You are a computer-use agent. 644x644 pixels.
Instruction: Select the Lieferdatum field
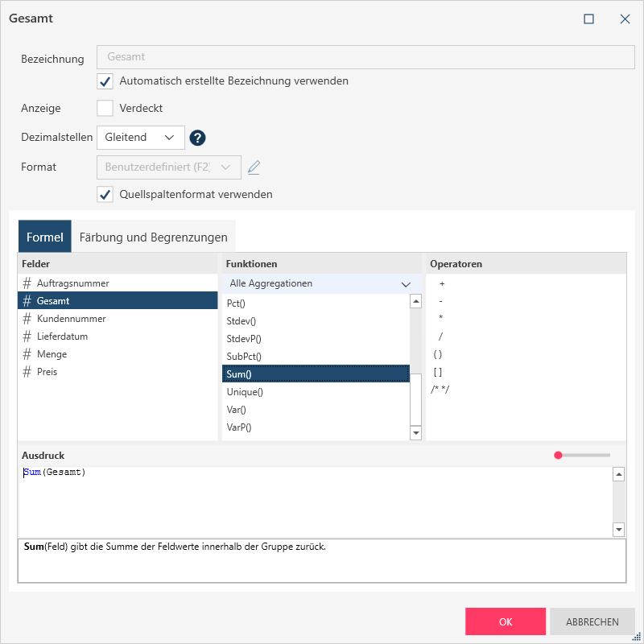(62, 336)
